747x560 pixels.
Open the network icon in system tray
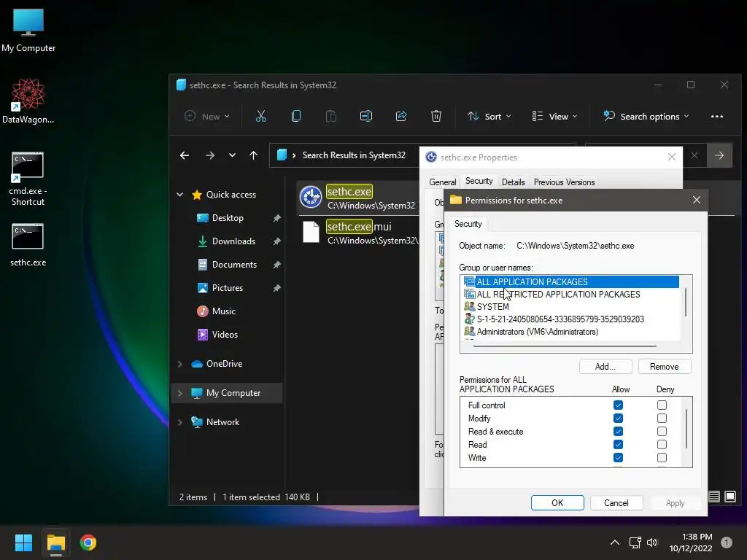(x=635, y=542)
